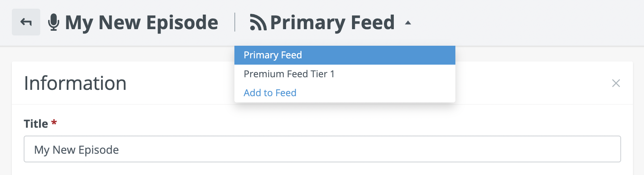Click the microphone episode icon
This screenshot has height=175, width=644.
pos(54,22)
